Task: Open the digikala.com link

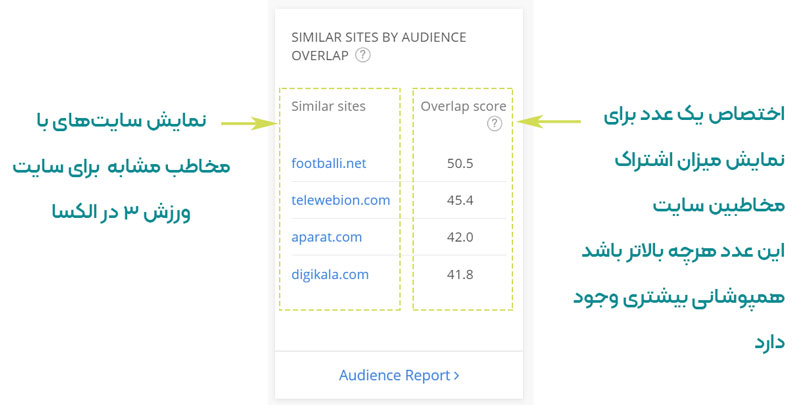Action: pyautogui.click(x=330, y=274)
